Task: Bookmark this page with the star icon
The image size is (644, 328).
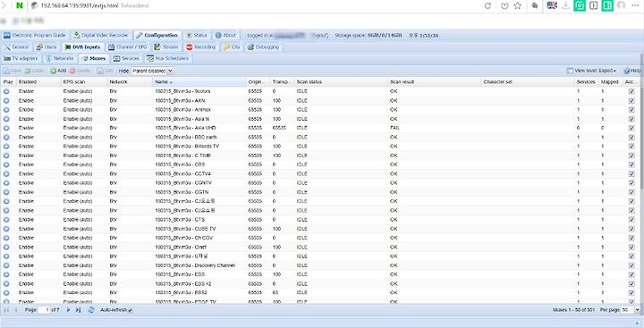Action: (x=518, y=5)
